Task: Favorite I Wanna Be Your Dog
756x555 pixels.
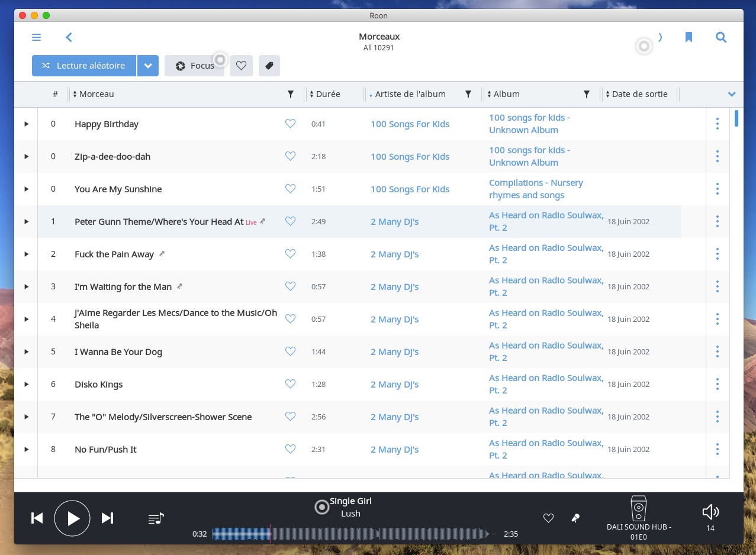Action: pos(290,351)
